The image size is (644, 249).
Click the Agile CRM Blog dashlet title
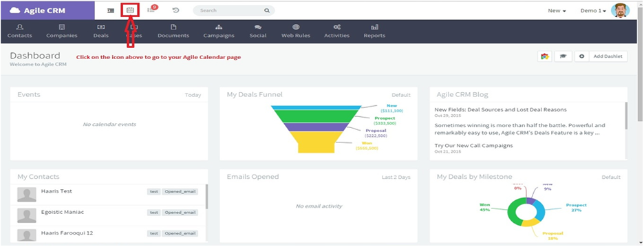462,94
